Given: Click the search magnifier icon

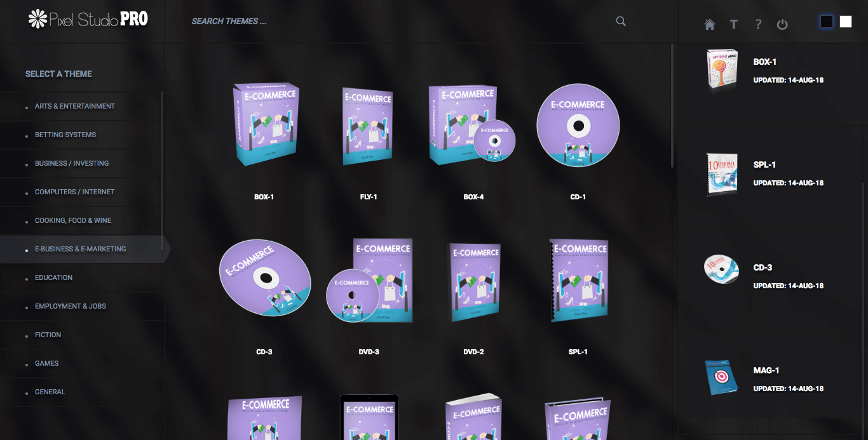Looking at the screenshot, I should pyautogui.click(x=621, y=21).
